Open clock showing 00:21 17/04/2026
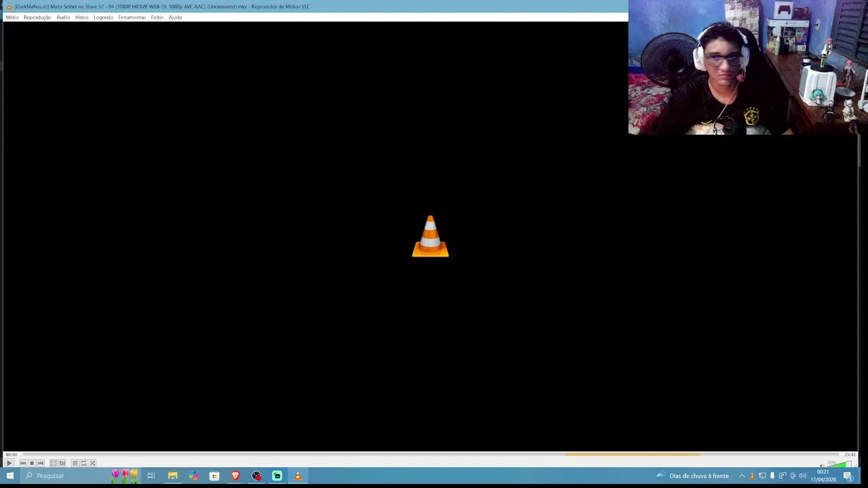This screenshot has height=488, width=868. coord(823,476)
